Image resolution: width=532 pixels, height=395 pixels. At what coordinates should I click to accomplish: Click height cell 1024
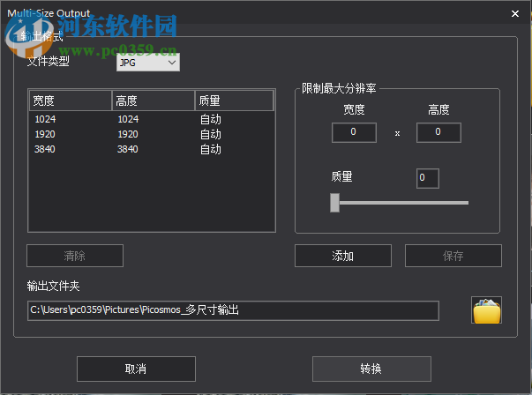128,119
